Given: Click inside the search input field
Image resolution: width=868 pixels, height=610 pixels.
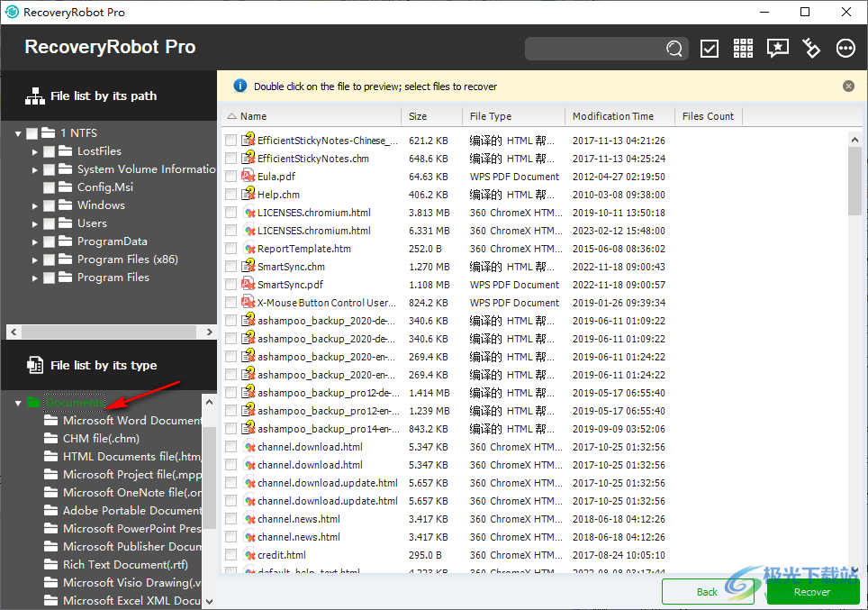Looking at the screenshot, I should pos(595,49).
